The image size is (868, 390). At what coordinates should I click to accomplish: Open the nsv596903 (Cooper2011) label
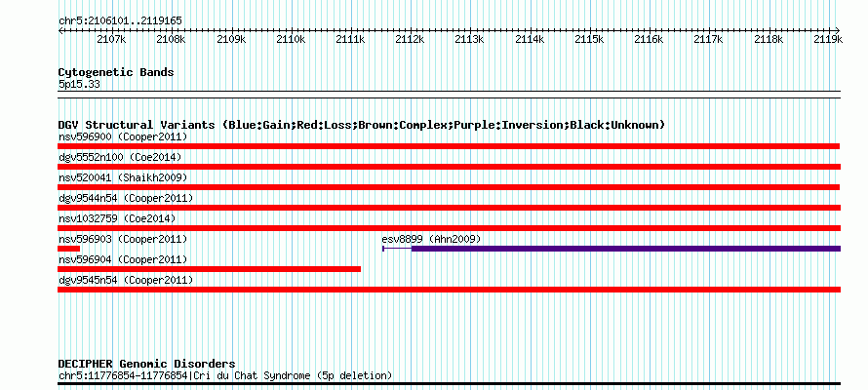(x=123, y=239)
